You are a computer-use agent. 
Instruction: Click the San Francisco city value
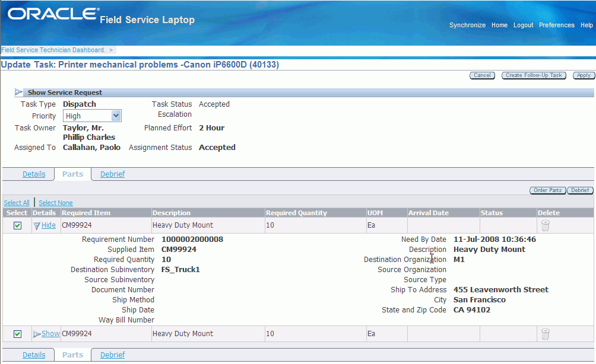[x=479, y=299]
